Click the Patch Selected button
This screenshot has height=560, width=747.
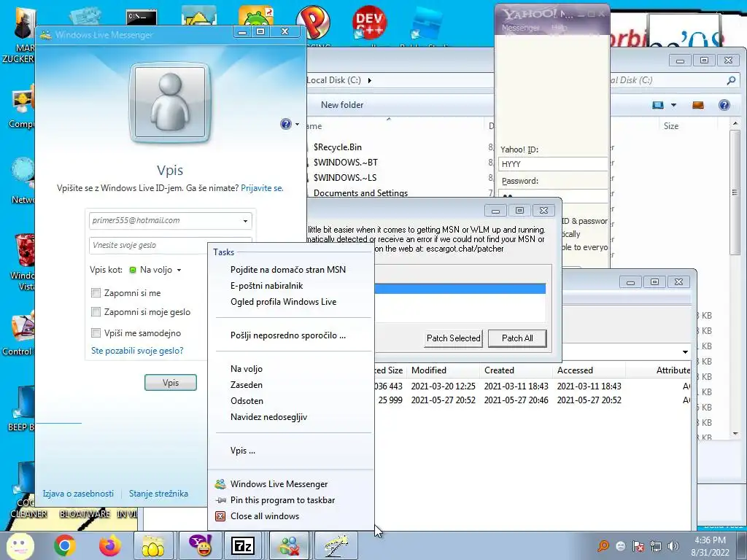point(453,338)
